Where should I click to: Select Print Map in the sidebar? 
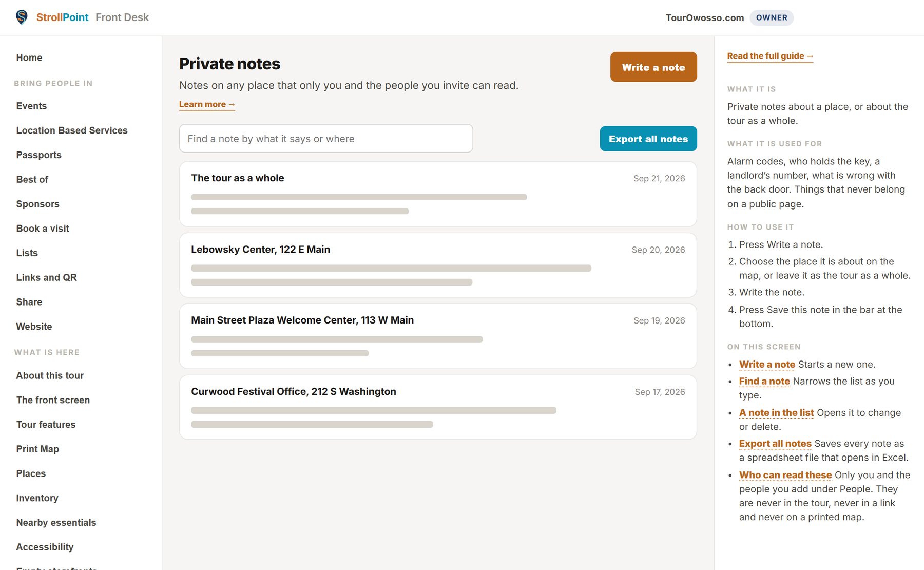[x=37, y=449]
